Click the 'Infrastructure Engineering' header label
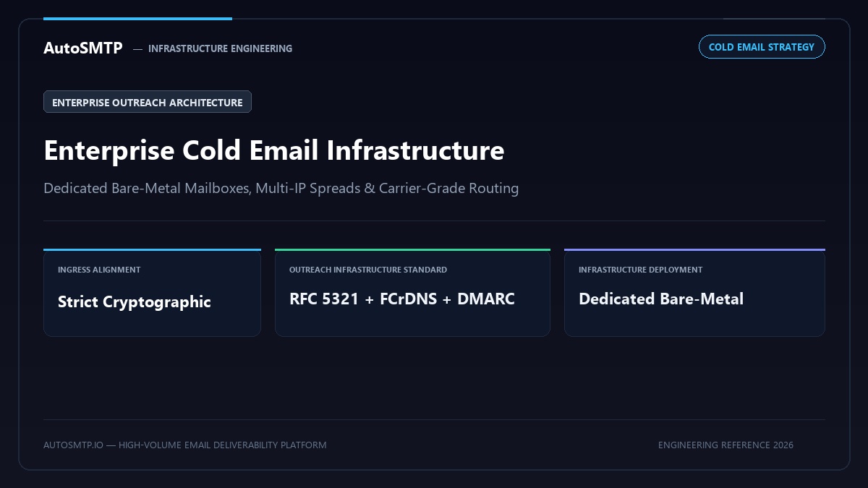The height and width of the screenshot is (488, 868). pyautogui.click(x=220, y=48)
